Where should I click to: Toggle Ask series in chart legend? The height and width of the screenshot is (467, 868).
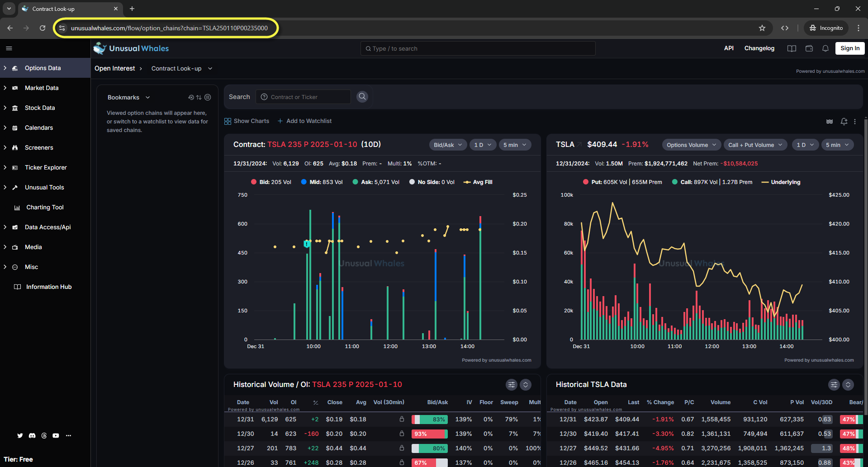(x=376, y=182)
